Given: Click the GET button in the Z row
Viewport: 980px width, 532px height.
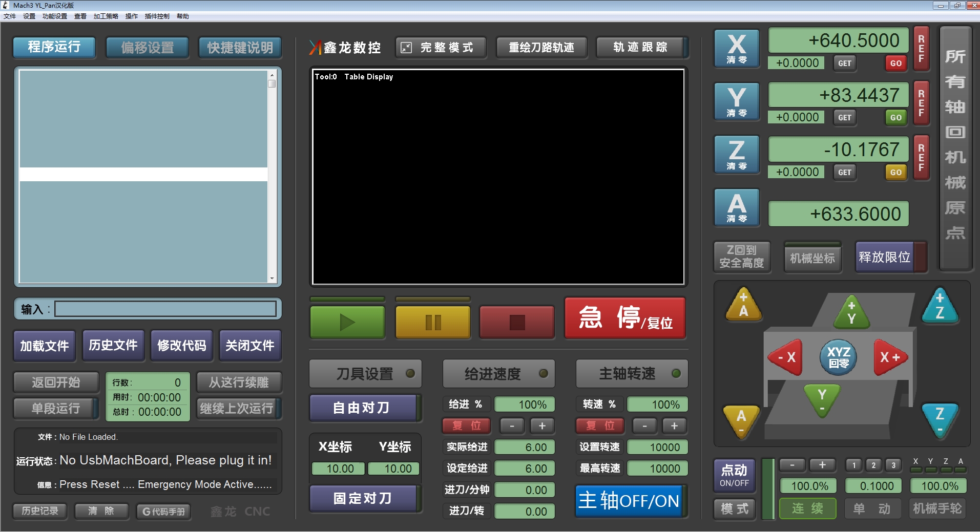Looking at the screenshot, I should 845,173.
